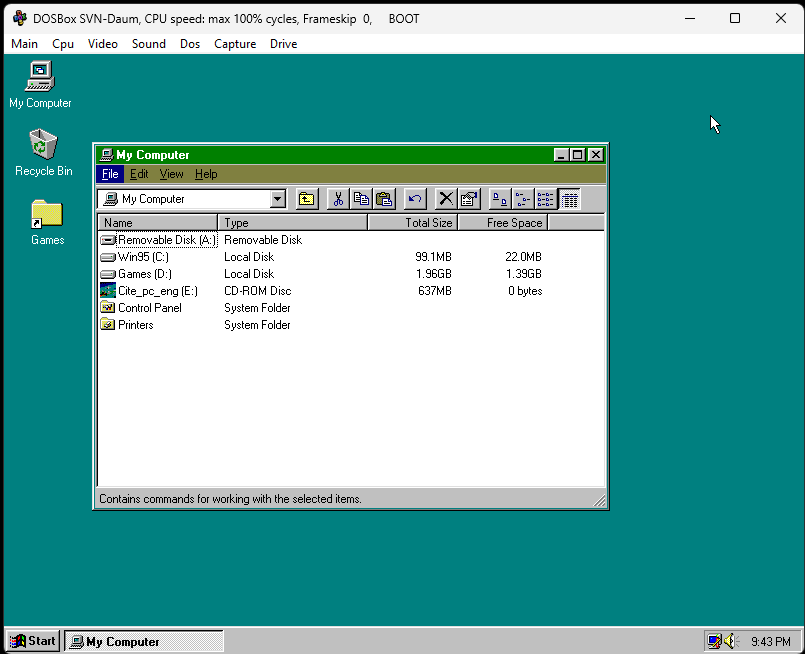Switch to List view
This screenshot has height=654, width=805.
546,199
